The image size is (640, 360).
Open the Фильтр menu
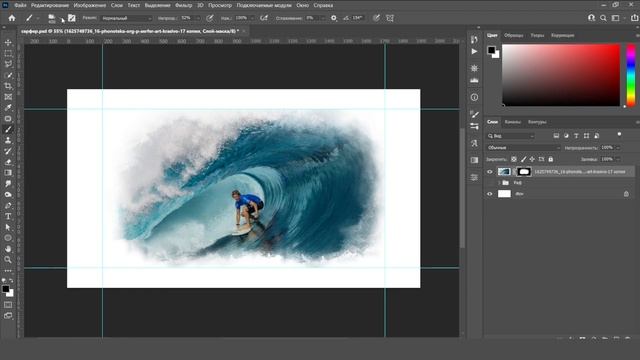click(x=183, y=5)
